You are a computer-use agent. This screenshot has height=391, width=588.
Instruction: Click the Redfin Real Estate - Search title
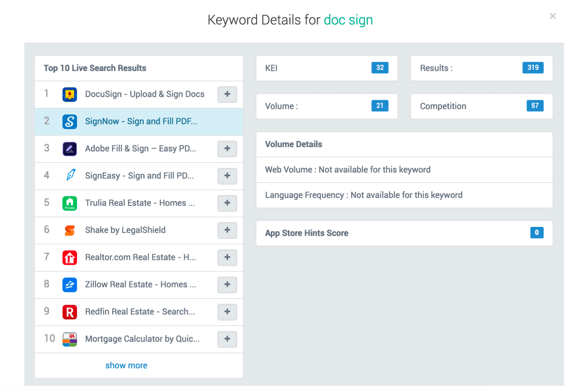click(x=140, y=312)
